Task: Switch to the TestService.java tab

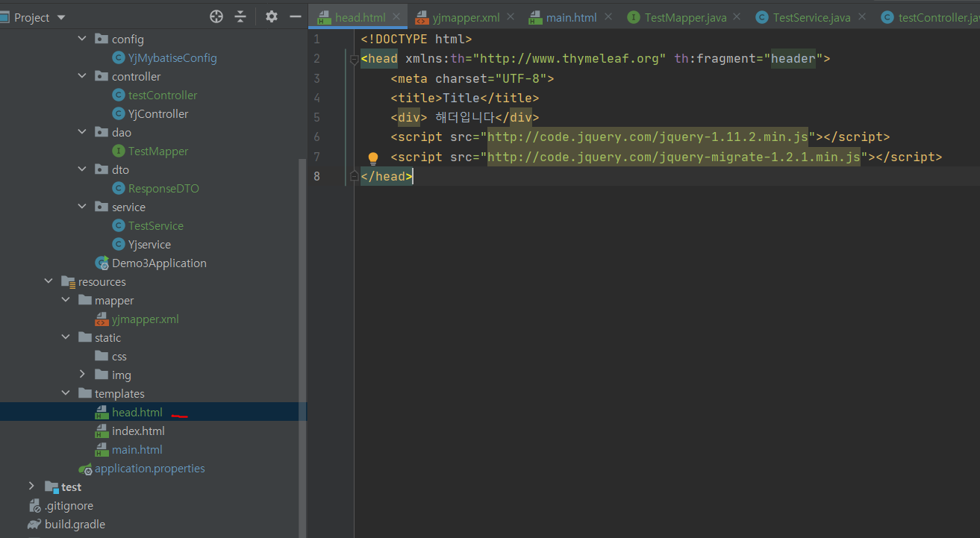Action: click(811, 17)
